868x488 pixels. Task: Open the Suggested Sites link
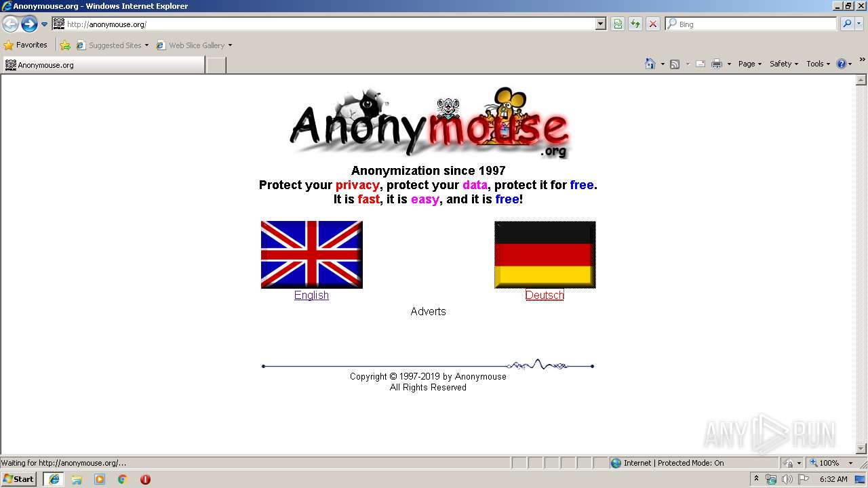(112, 45)
